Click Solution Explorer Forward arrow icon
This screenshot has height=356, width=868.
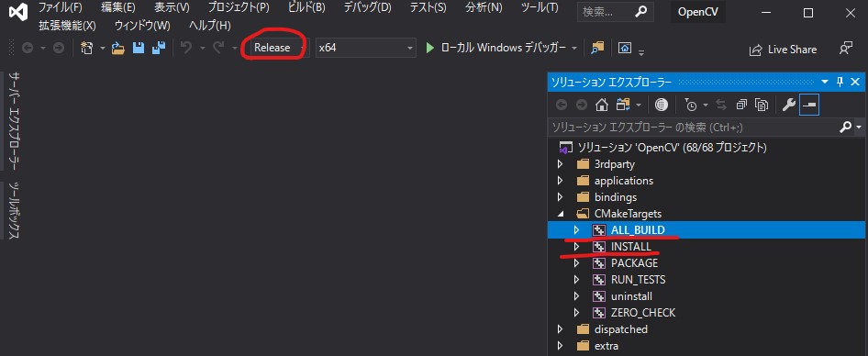(581, 104)
